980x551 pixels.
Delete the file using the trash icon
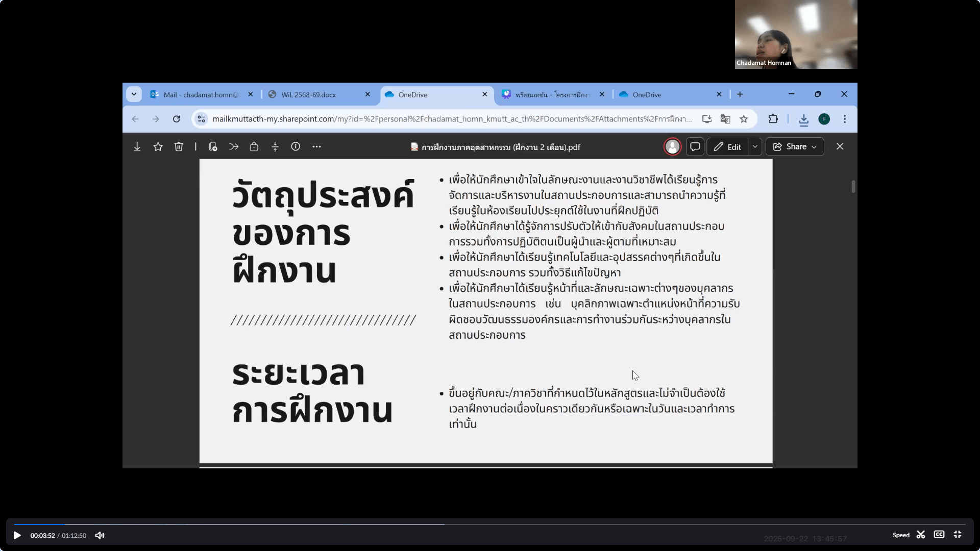(x=179, y=147)
